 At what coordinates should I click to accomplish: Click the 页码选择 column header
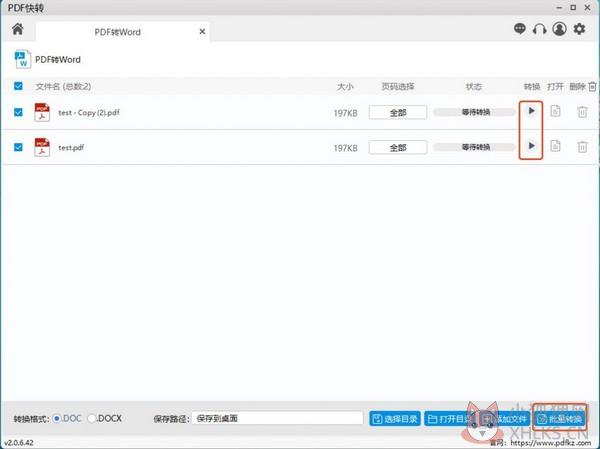pyautogui.click(x=398, y=87)
